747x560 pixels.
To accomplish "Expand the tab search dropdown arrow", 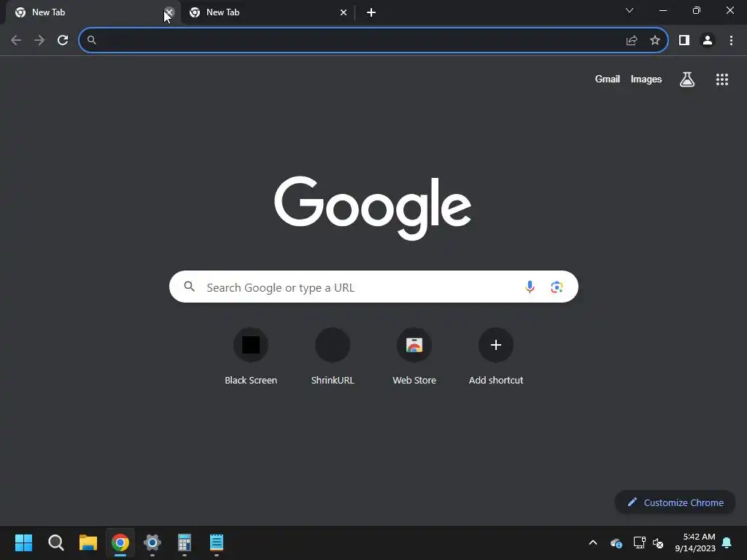I will point(630,10).
